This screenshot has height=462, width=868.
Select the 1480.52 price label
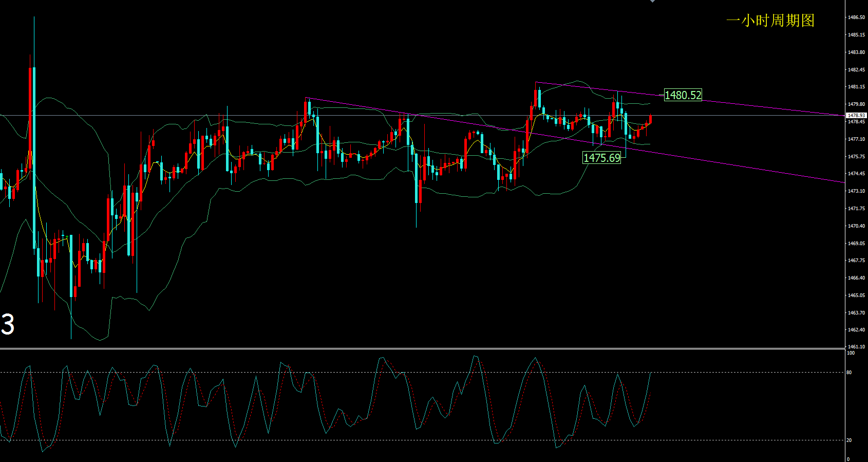[683, 95]
